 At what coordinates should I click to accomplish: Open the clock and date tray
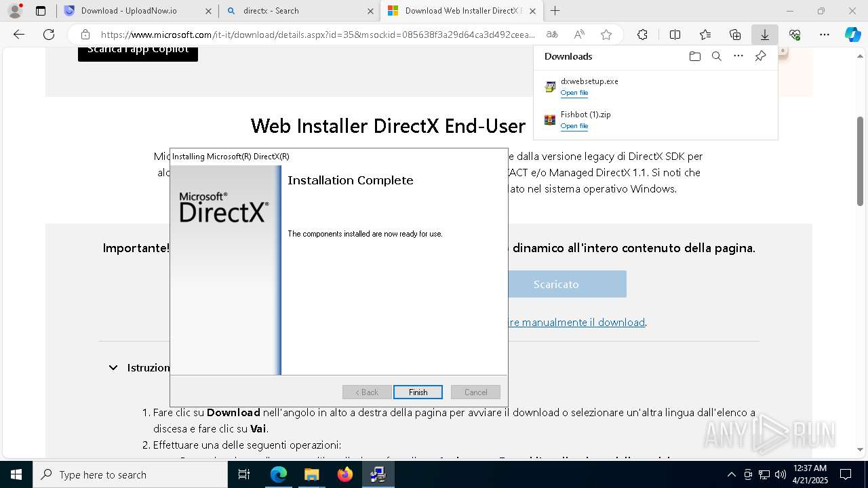(x=810, y=474)
